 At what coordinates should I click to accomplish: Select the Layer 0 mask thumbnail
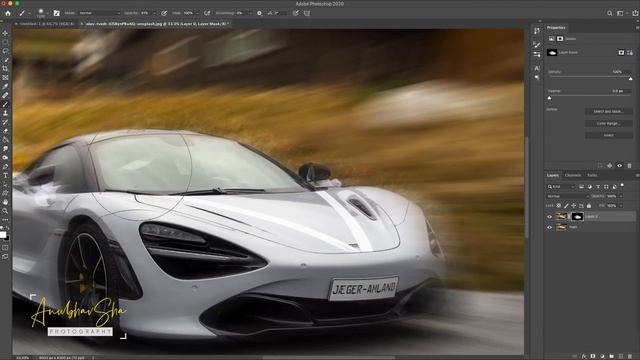tap(577, 217)
